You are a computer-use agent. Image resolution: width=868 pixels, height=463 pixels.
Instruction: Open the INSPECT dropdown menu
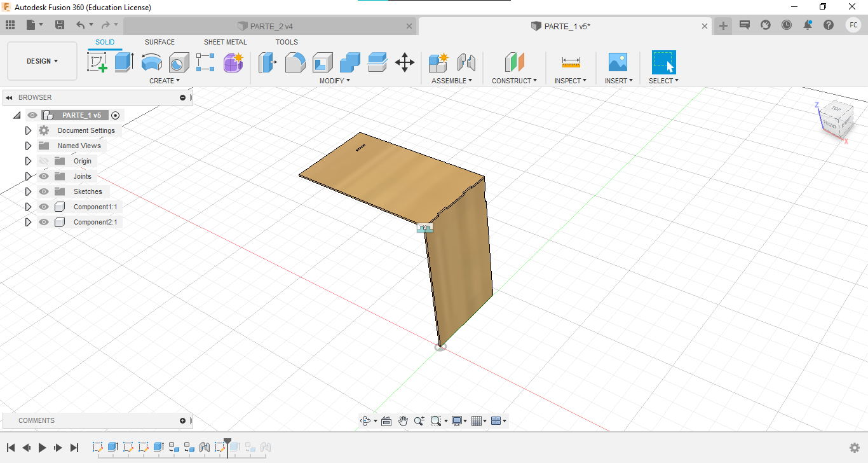coord(571,81)
